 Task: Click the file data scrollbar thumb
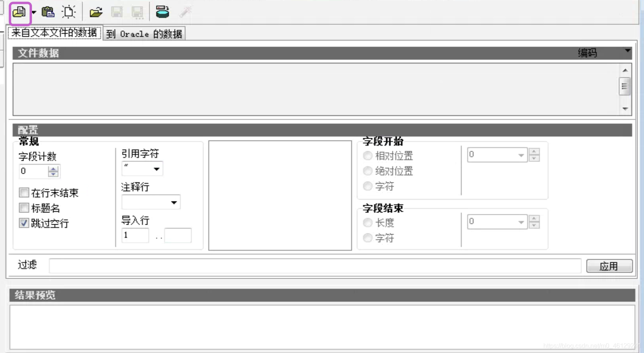tap(624, 86)
